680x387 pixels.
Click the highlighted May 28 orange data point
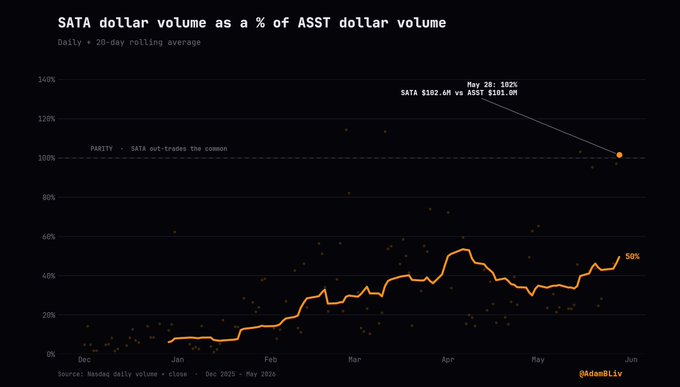(x=619, y=155)
